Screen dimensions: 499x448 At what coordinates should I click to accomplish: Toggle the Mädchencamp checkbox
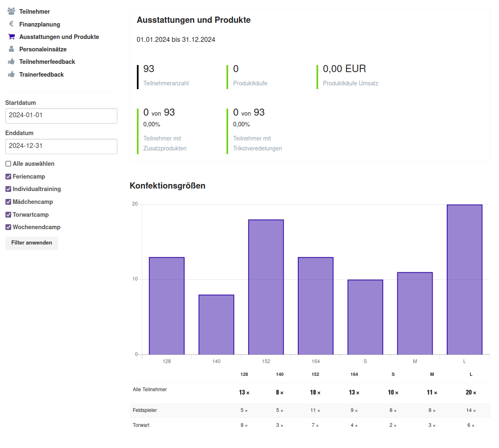8,202
